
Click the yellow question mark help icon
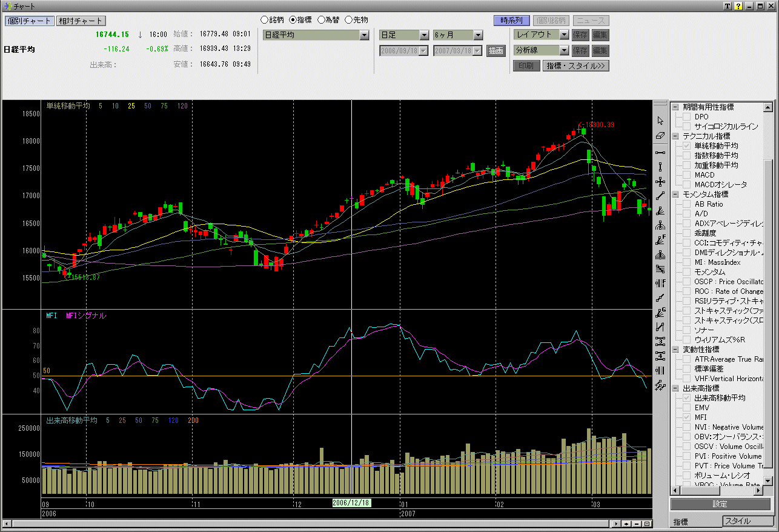tap(738, 6)
